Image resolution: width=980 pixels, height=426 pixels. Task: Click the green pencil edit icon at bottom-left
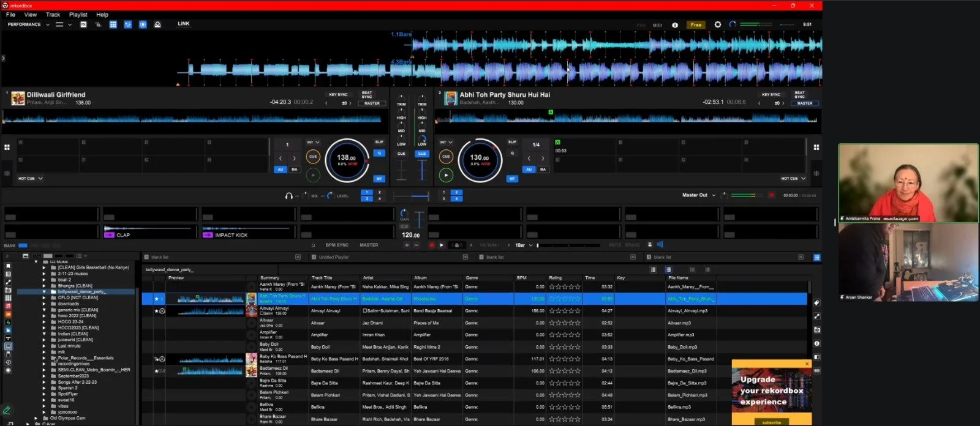(7, 410)
